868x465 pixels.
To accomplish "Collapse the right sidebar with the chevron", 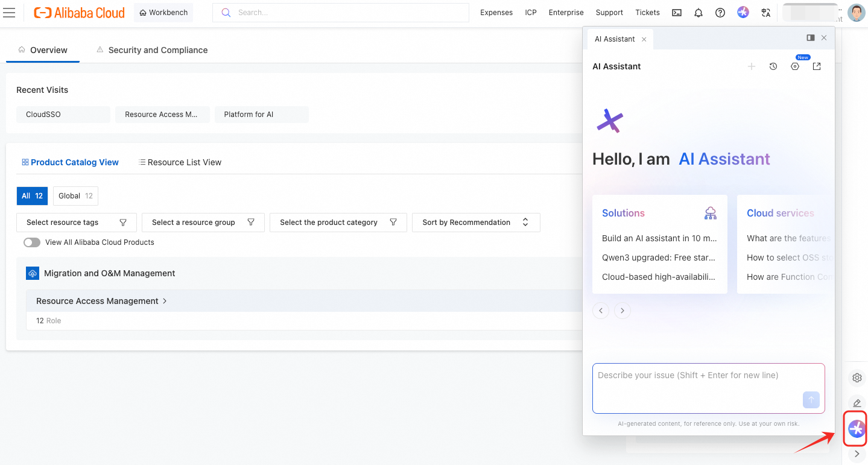I will coord(857,454).
